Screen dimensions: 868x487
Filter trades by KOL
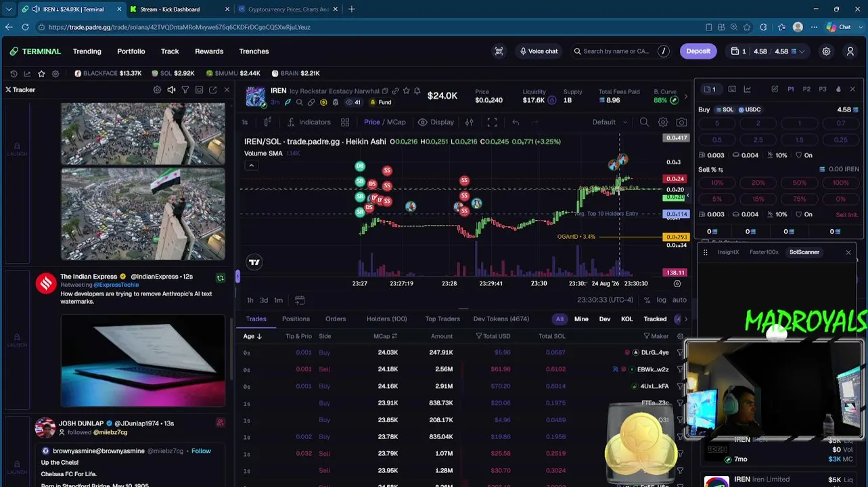click(x=626, y=319)
